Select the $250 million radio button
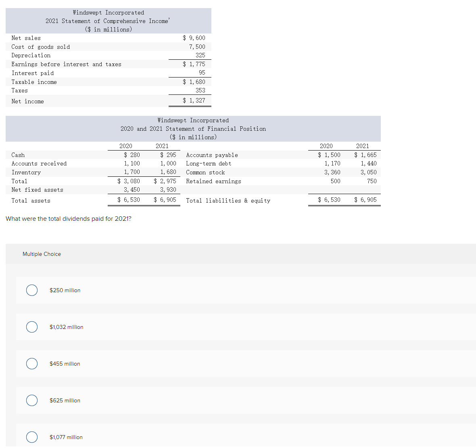Viewport: 476px width, 448px height. pos(31,290)
